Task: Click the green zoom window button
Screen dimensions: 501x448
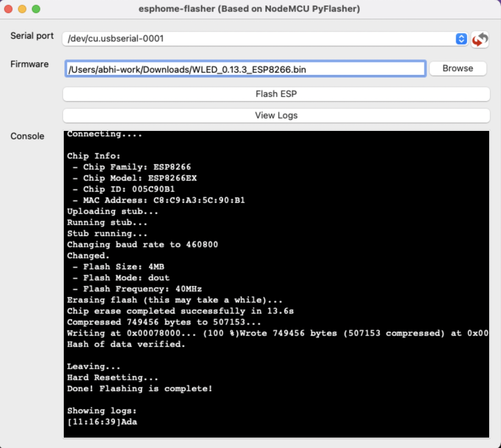Action: (36, 9)
